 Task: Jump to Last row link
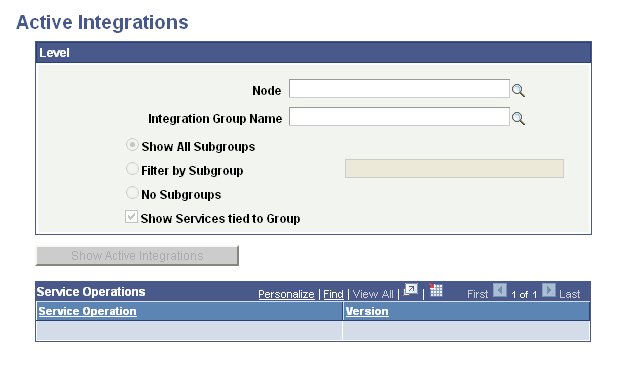570,294
